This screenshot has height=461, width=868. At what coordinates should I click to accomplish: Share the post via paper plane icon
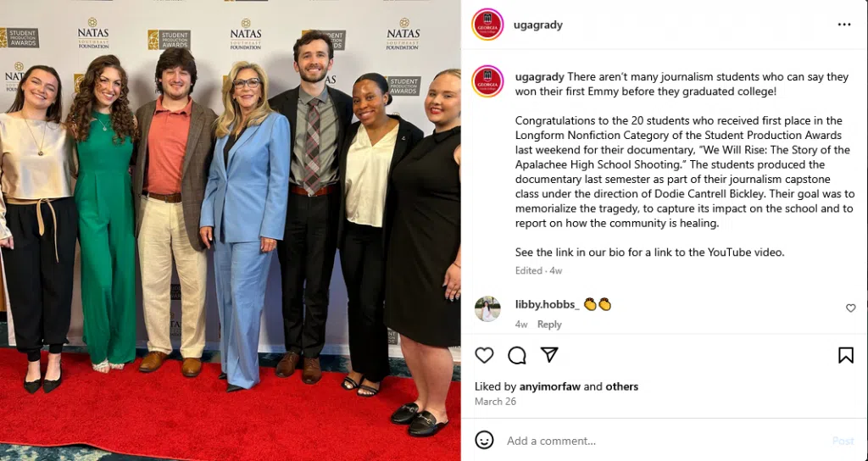tap(549, 355)
